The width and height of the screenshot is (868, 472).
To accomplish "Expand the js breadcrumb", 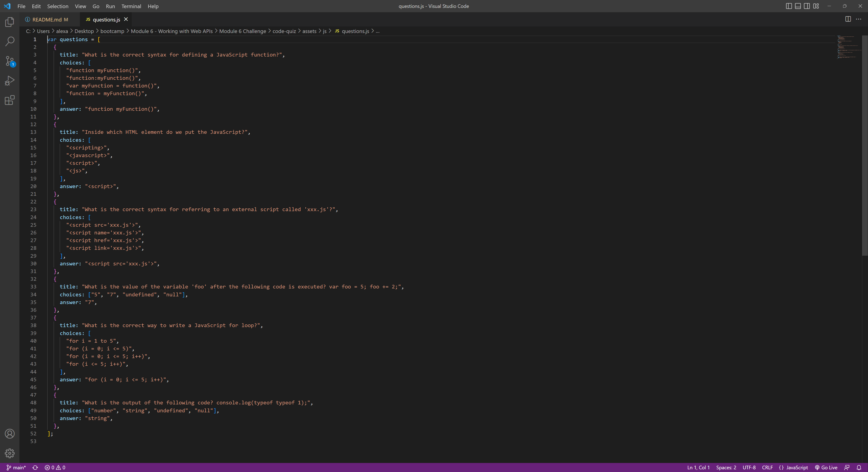I will coord(325,31).
